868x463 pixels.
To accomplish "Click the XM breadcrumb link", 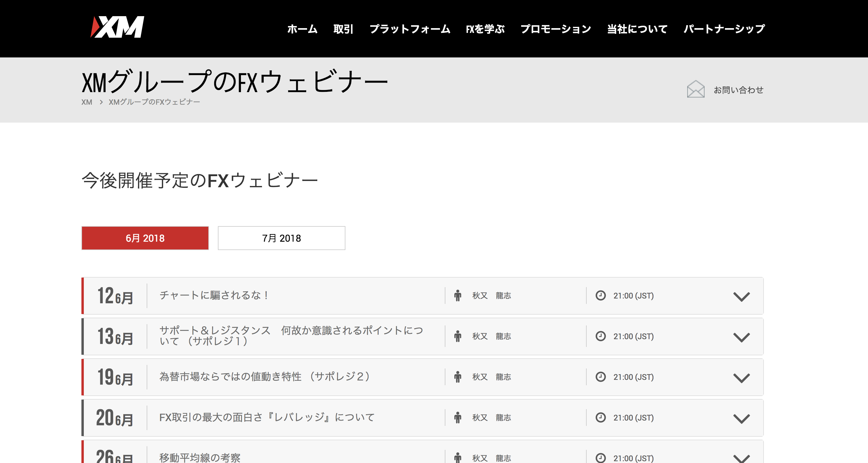I will [x=87, y=102].
